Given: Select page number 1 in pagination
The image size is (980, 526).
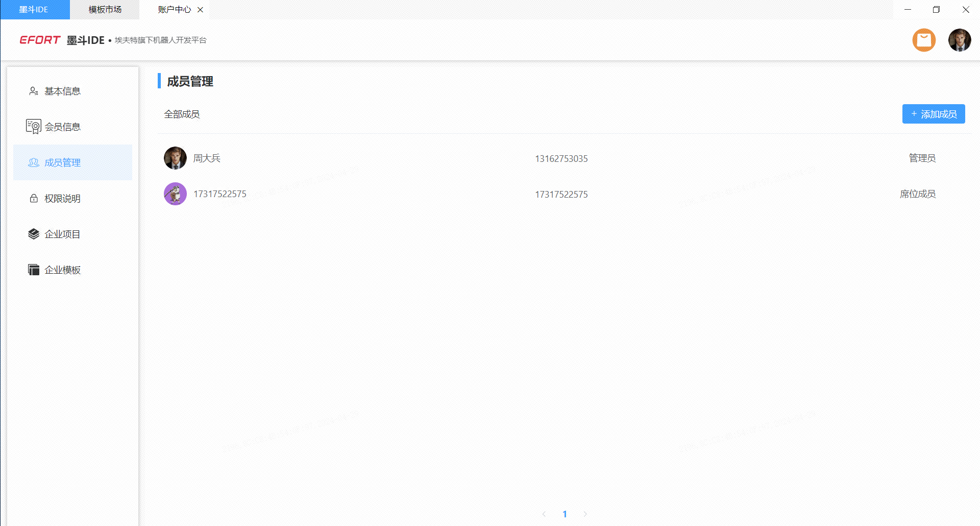Looking at the screenshot, I should point(565,514).
